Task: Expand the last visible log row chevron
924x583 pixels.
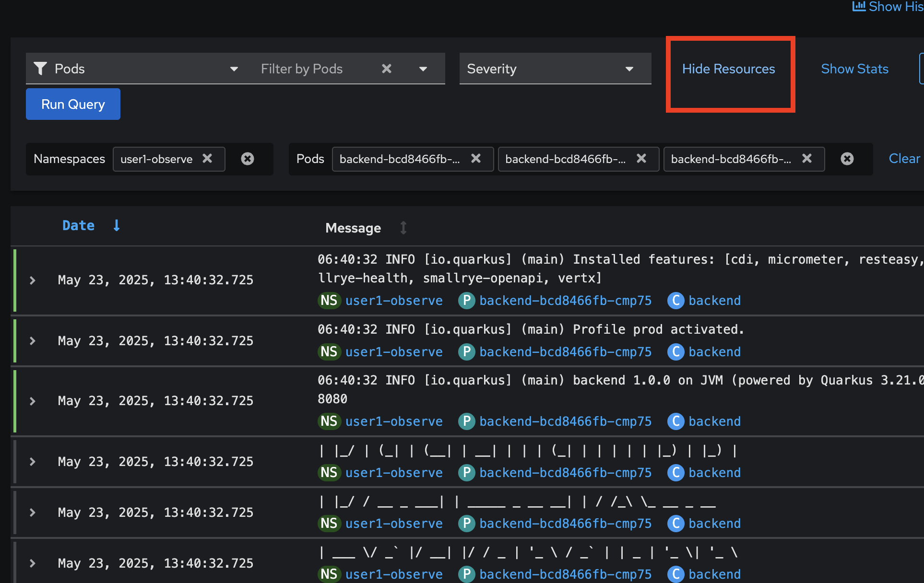Action: pyautogui.click(x=33, y=563)
